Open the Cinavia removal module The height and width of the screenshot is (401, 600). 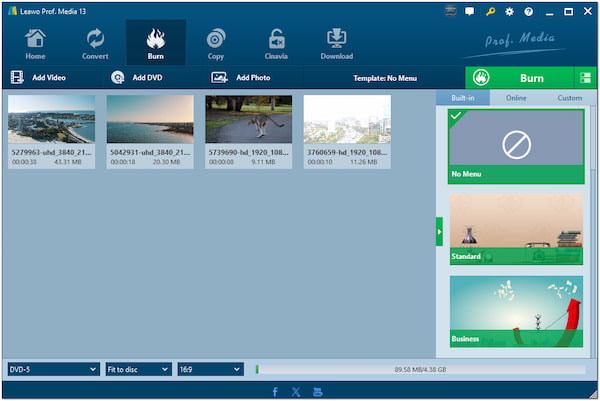(x=276, y=43)
